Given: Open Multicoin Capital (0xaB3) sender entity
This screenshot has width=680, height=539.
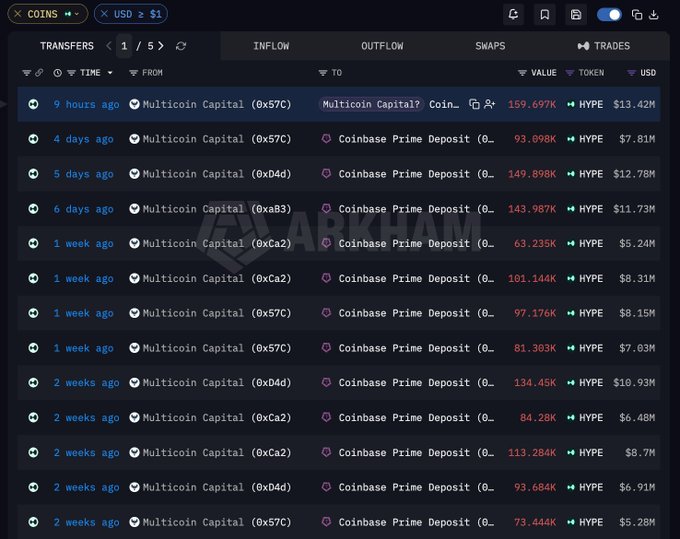Looking at the screenshot, I should [x=217, y=209].
